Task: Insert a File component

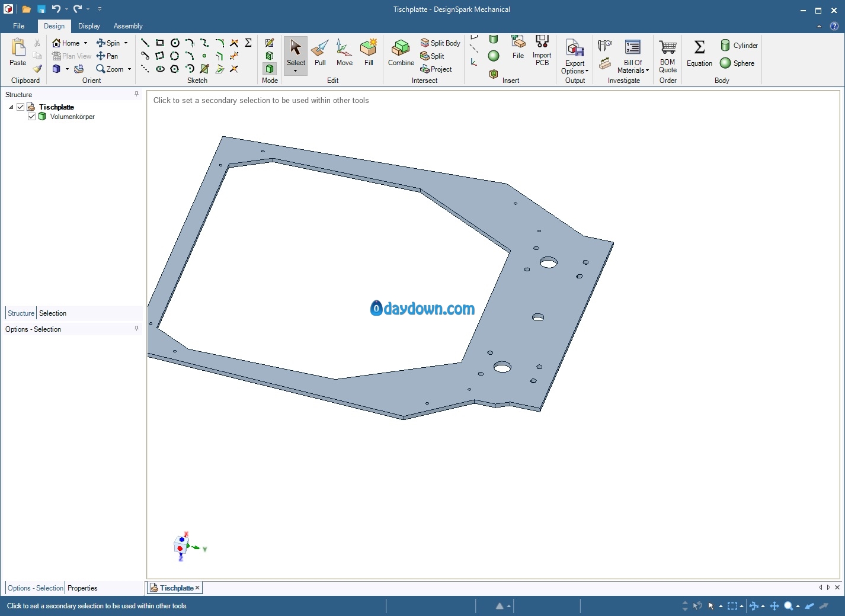Action: click(x=518, y=47)
